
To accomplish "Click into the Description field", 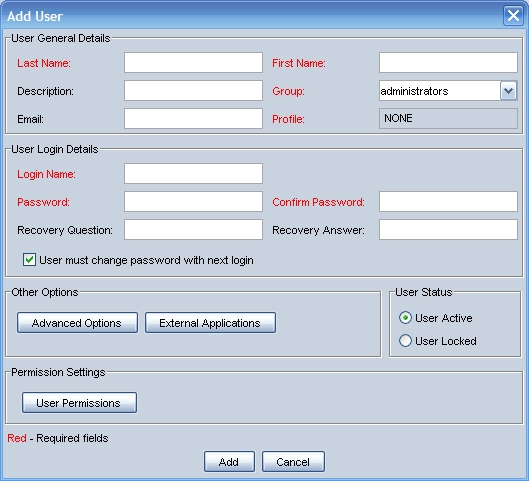I will coord(193,91).
